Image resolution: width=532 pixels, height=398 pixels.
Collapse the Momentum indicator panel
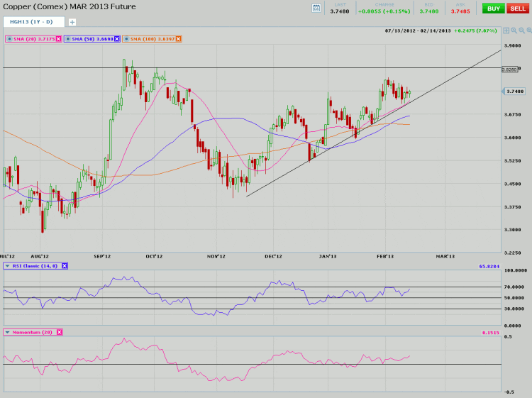[8, 332]
